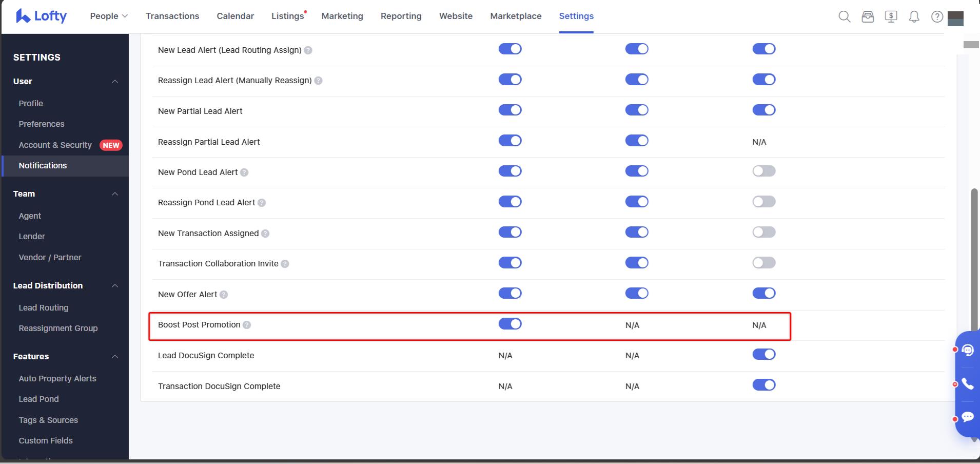The image size is (980, 464).
Task: Turn off Lead DocuSign Complete toggle
Action: click(x=763, y=355)
